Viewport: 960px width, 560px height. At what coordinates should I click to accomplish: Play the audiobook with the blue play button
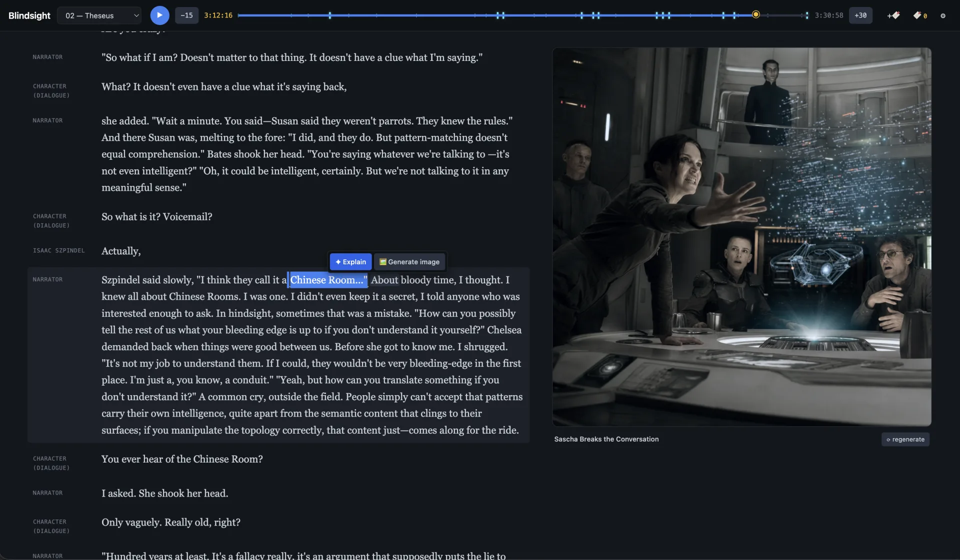(159, 15)
